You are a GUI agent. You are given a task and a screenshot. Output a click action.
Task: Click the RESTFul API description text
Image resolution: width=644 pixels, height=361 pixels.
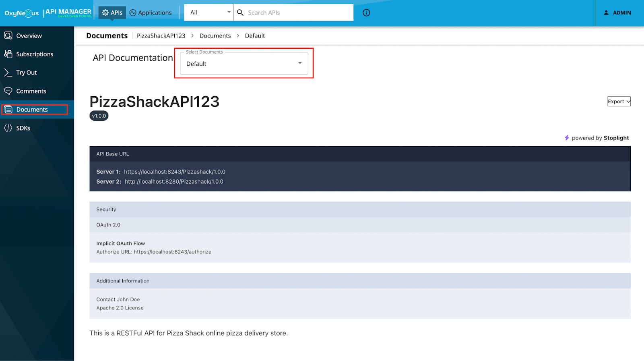point(189,333)
